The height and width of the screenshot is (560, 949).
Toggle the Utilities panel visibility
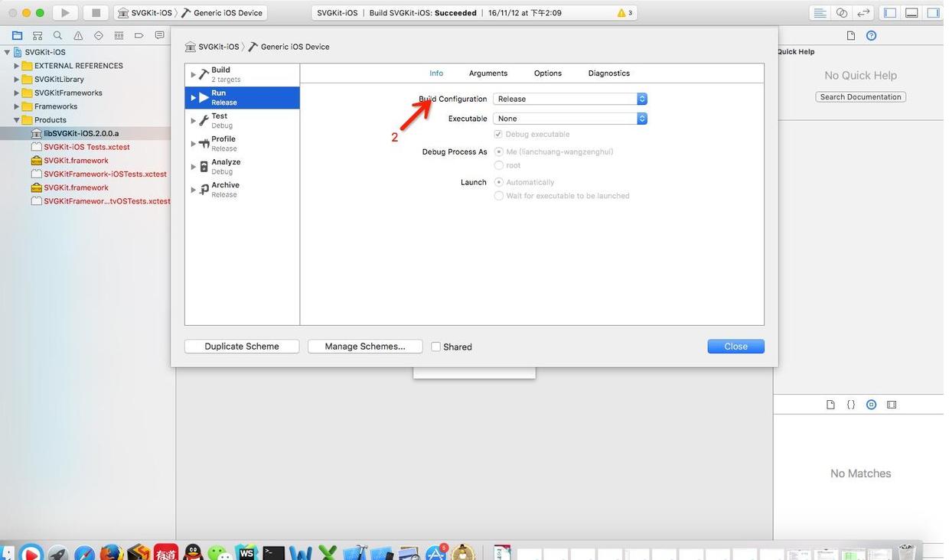click(933, 12)
